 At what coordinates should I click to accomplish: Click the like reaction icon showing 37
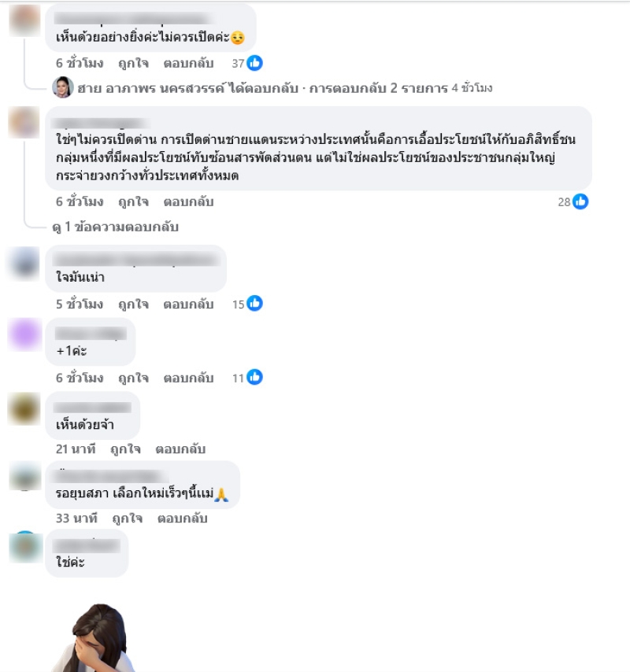(254, 63)
